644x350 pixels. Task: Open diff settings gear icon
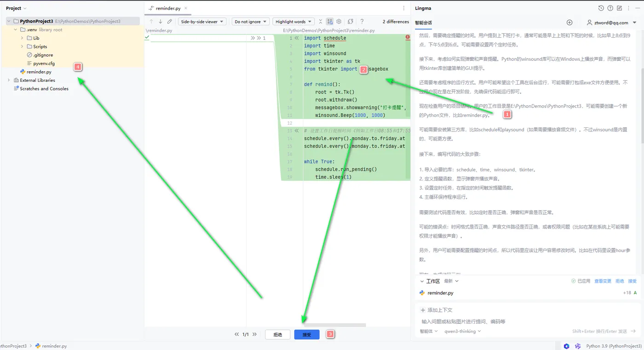click(339, 22)
